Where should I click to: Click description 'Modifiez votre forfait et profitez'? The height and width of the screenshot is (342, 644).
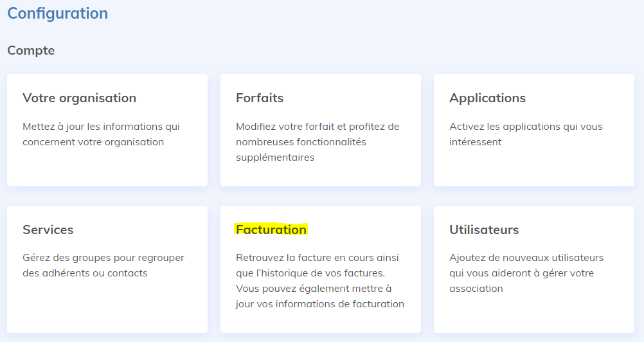pos(318,141)
